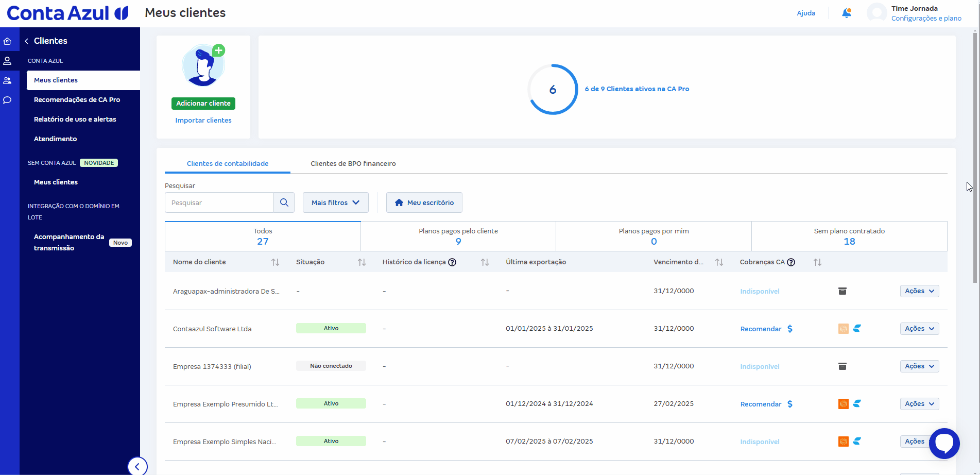Open Ações dropdown for Araguapax row
This screenshot has width=980, height=475.
(x=919, y=291)
